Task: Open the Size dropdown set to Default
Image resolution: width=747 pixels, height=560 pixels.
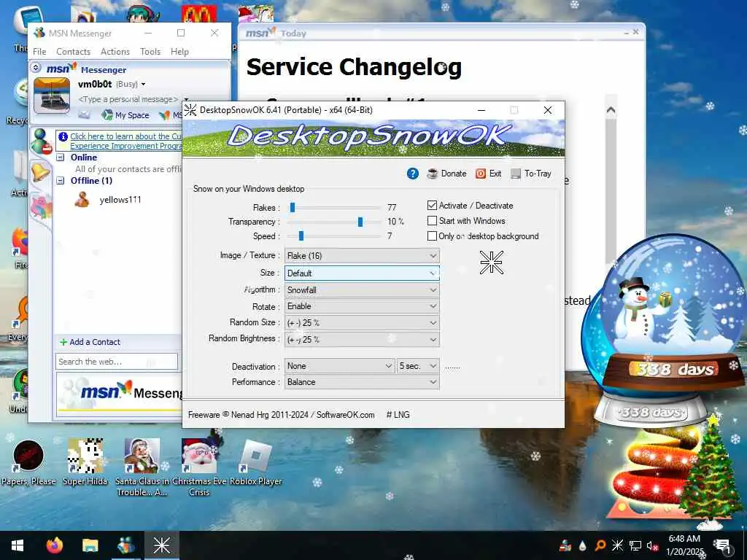Action: (362, 273)
